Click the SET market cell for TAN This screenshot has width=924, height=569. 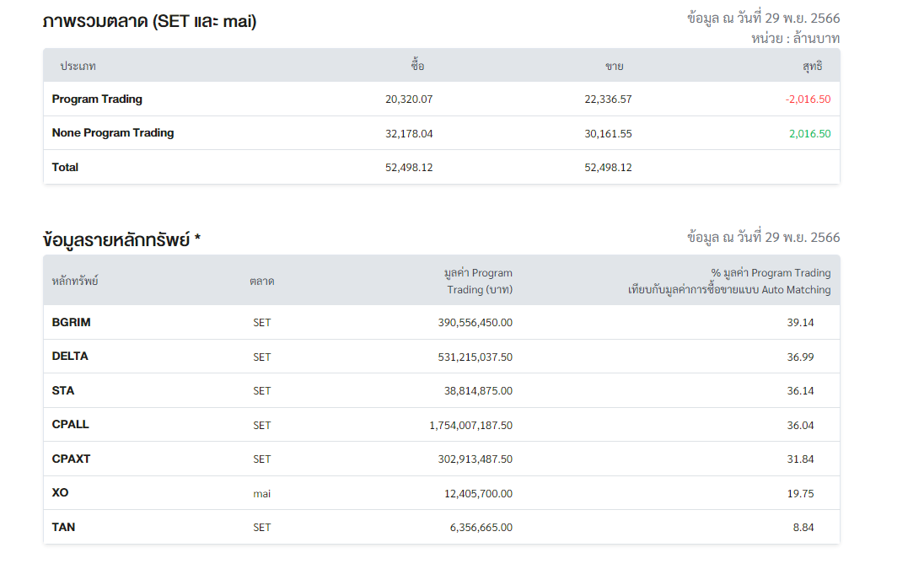261,528
